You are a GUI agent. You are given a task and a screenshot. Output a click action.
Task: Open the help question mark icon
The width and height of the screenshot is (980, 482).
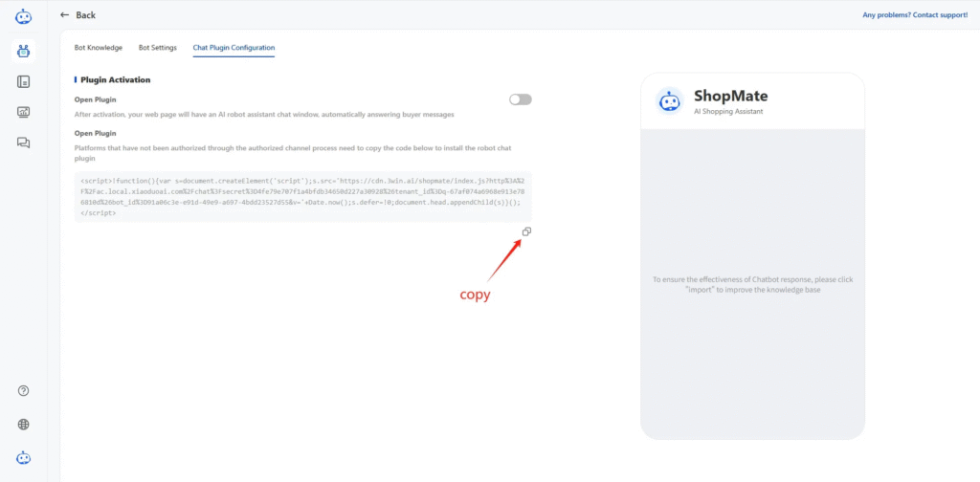point(24,391)
